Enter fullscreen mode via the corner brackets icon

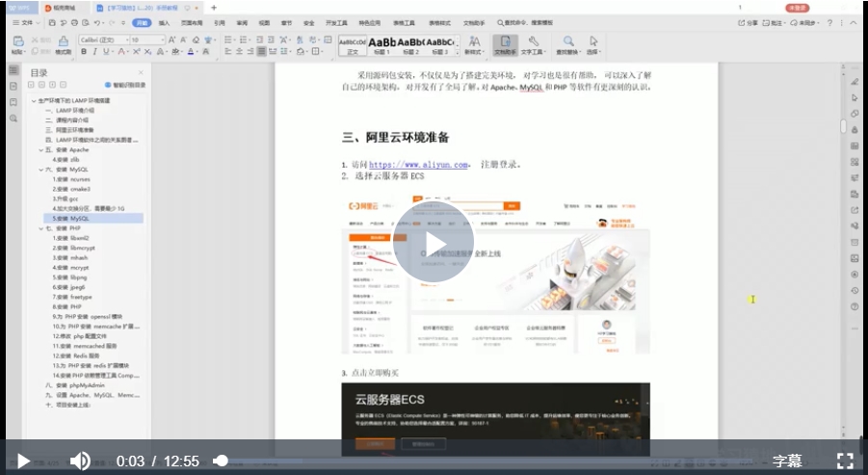[x=845, y=461]
